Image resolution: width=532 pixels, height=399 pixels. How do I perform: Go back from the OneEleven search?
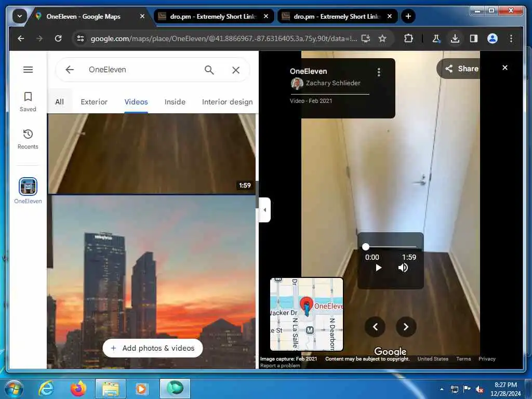pos(70,70)
